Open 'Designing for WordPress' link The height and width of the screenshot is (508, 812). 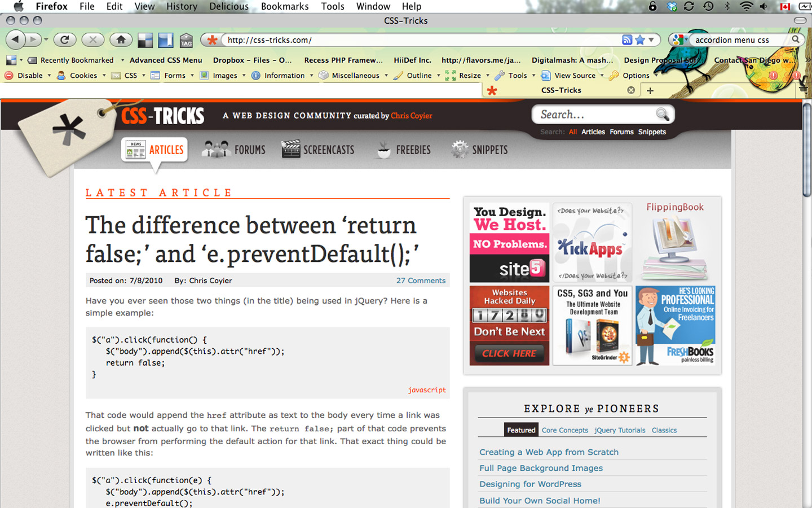point(530,484)
